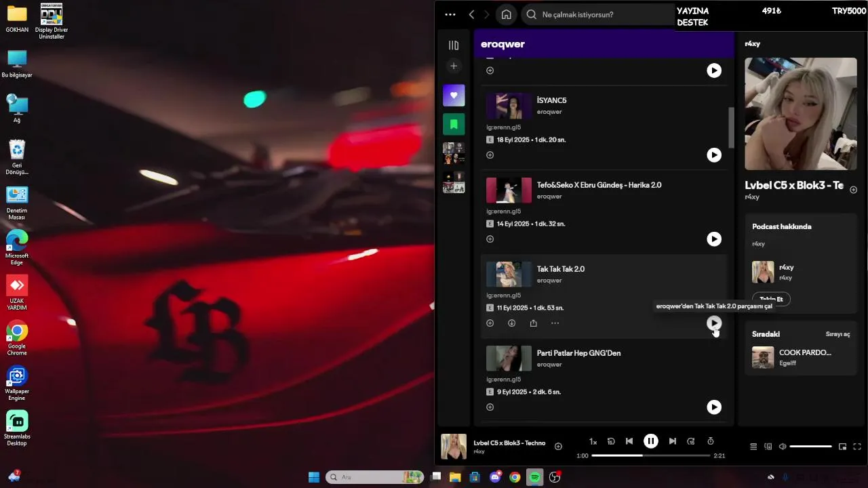This screenshot has height=488, width=868.
Task: Add topmost partially visible episode to library
Action: 490,70
